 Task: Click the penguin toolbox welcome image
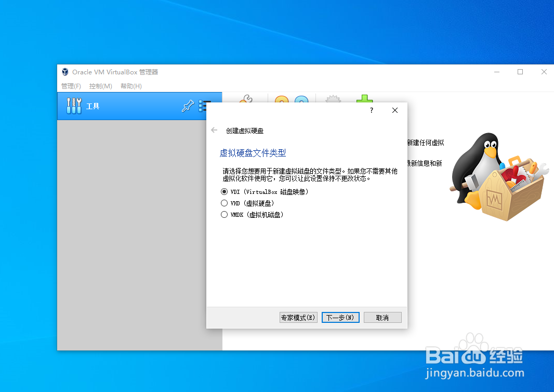pos(499,177)
